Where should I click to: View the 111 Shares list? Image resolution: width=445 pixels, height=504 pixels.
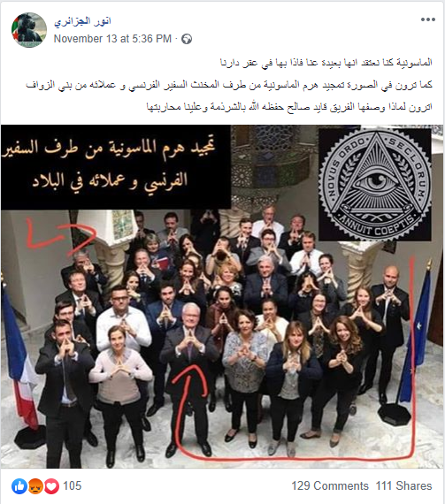(x=403, y=485)
